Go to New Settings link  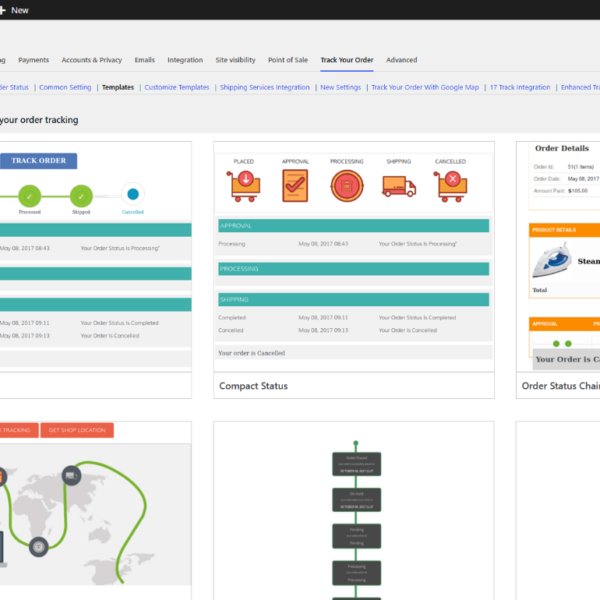pos(341,87)
